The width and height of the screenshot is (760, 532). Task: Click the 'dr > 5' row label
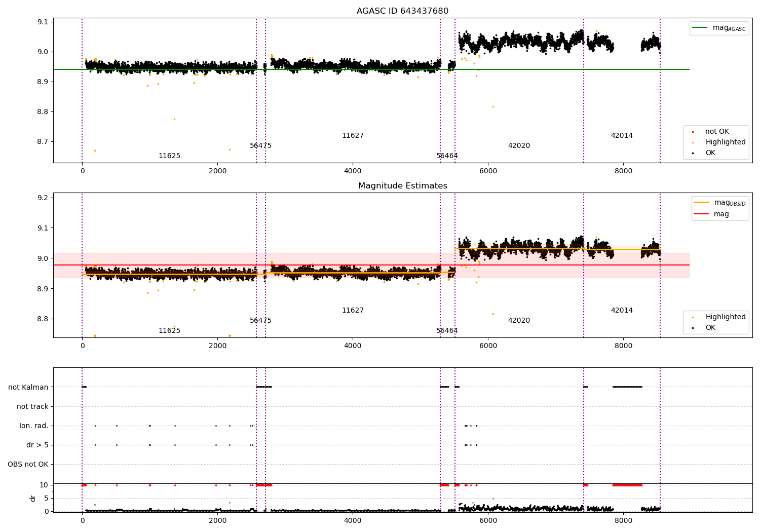coord(37,445)
